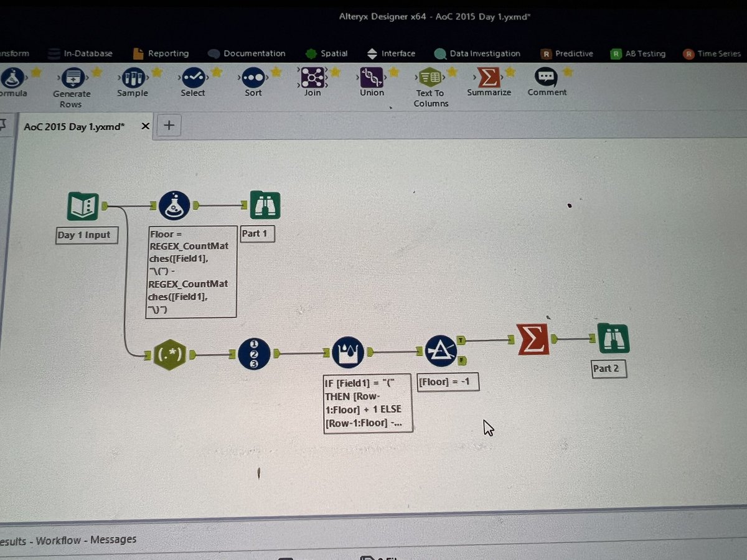Open the Interface tool category

tap(391, 54)
